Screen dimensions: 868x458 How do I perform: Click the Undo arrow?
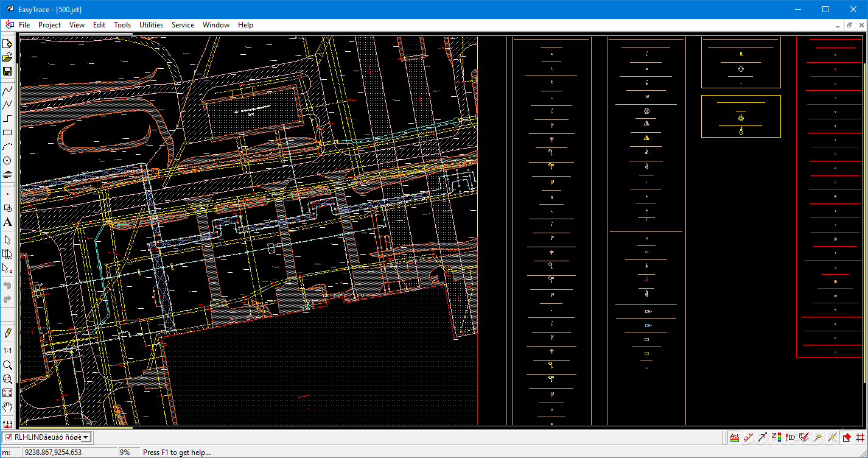tap(7, 286)
